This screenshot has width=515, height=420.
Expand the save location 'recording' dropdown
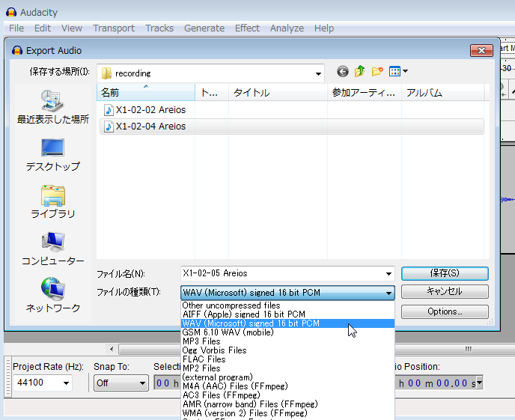click(318, 73)
